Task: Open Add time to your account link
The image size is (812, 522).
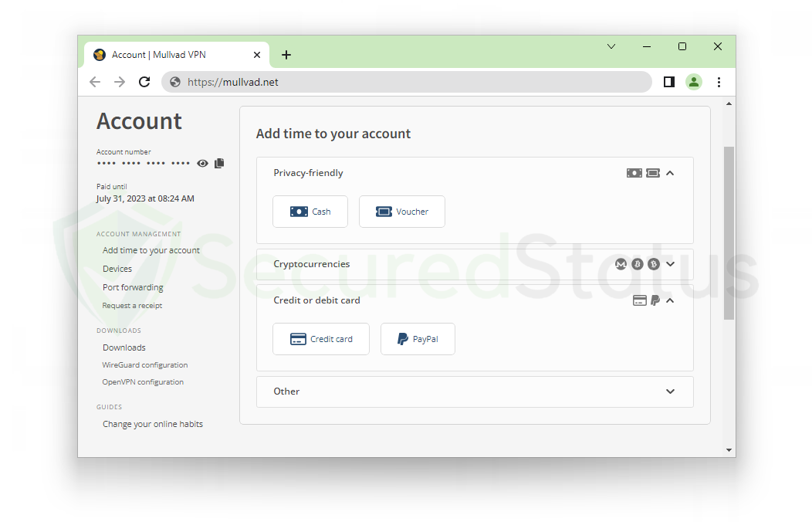Action: click(151, 250)
